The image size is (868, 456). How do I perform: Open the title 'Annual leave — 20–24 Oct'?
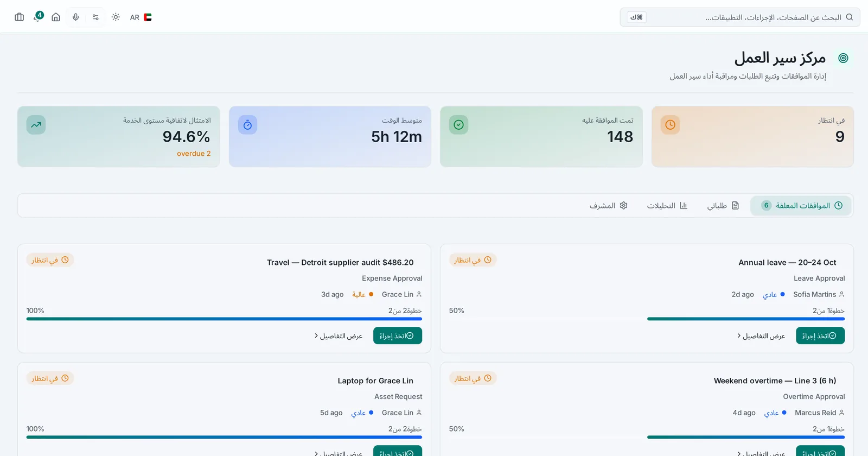pyautogui.click(x=787, y=263)
